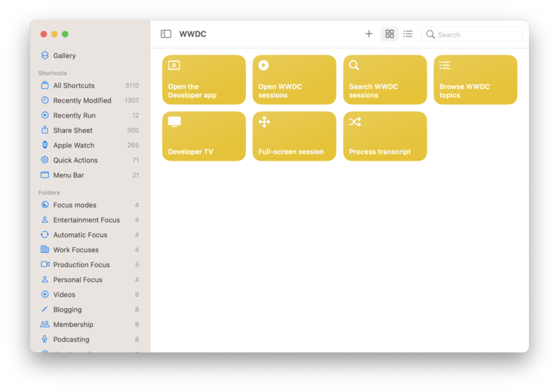Select All Shortcuts in sidebar
Viewport: 559px width, 392px height.
73,86
